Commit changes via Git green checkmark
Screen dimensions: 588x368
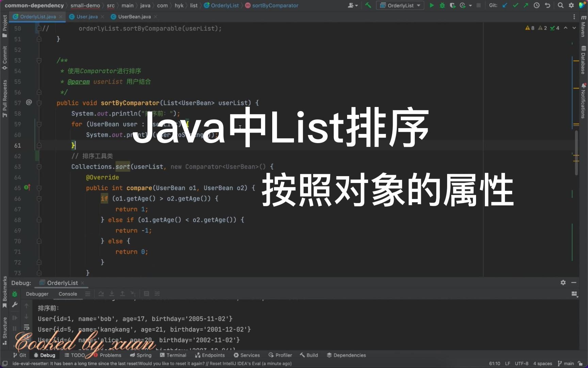pyautogui.click(x=516, y=5)
